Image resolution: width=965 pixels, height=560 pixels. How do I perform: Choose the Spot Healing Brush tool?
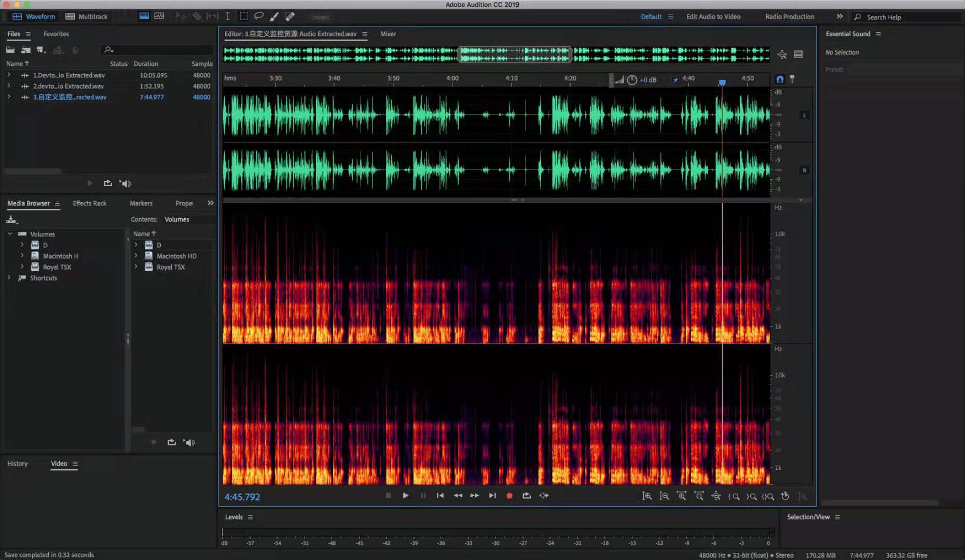click(x=290, y=17)
